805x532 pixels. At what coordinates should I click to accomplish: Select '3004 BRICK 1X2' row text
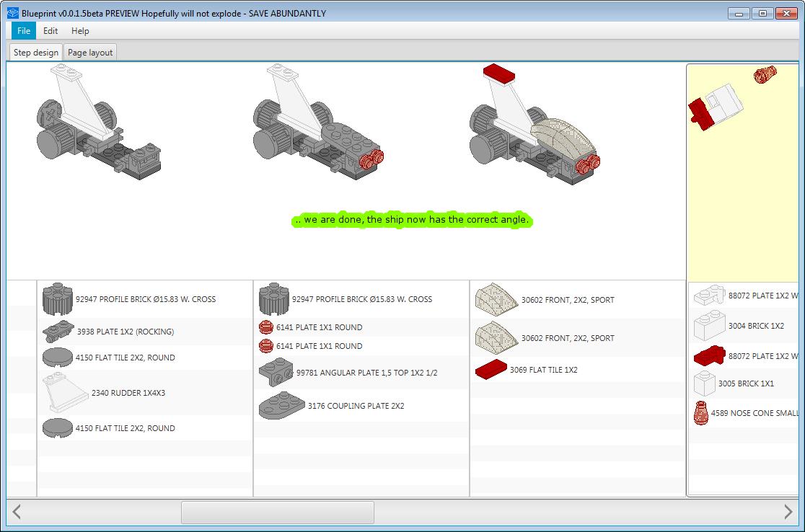pyautogui.click(x=756, y=326)
